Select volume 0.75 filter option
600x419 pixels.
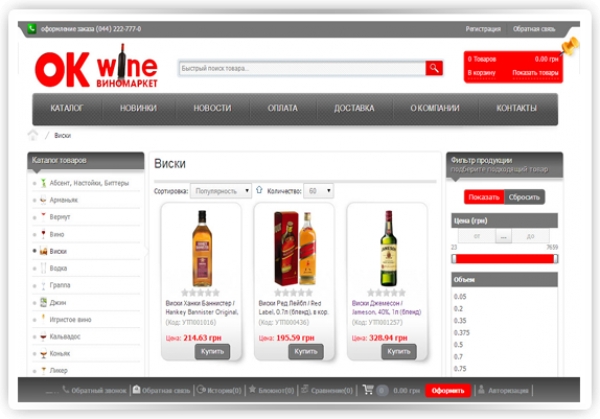(460, 368)
